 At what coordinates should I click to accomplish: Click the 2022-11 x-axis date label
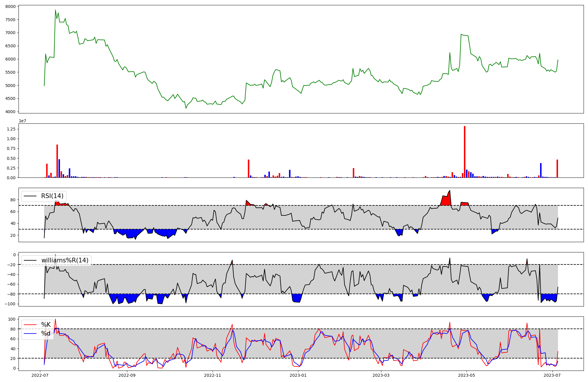(213, 375)
